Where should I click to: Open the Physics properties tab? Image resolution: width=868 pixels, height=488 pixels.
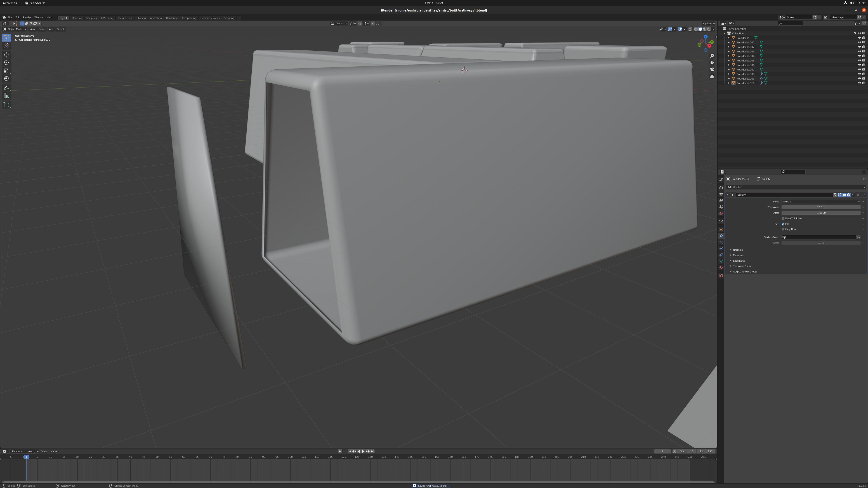coord(721,249)
